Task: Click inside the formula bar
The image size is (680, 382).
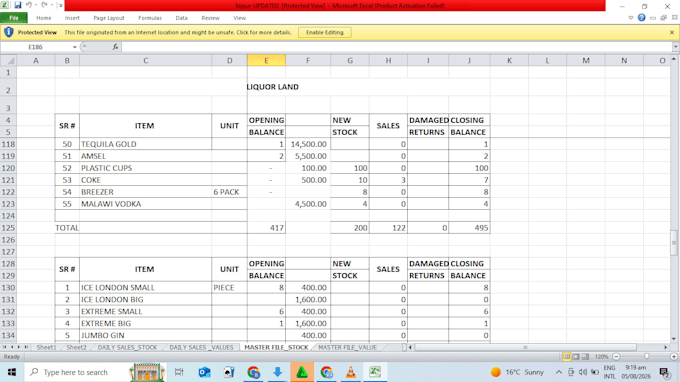Action: tap(397, 47)
